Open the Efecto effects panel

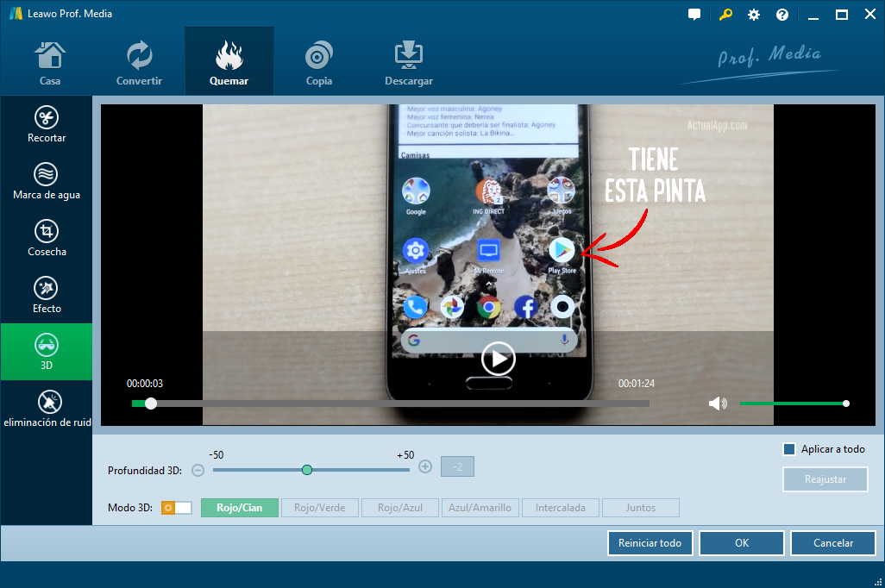click(47, 295)
